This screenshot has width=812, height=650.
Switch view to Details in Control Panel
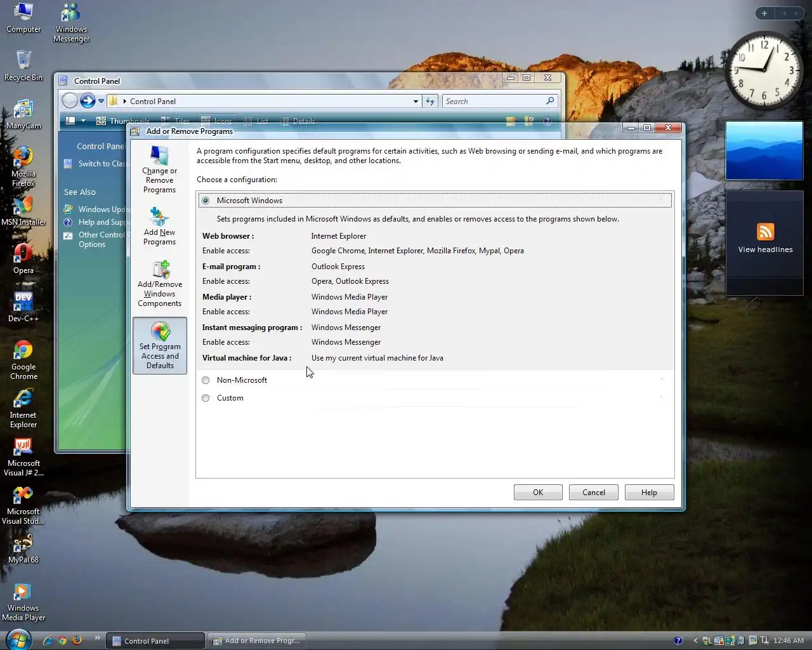click(x=298, y=121)
